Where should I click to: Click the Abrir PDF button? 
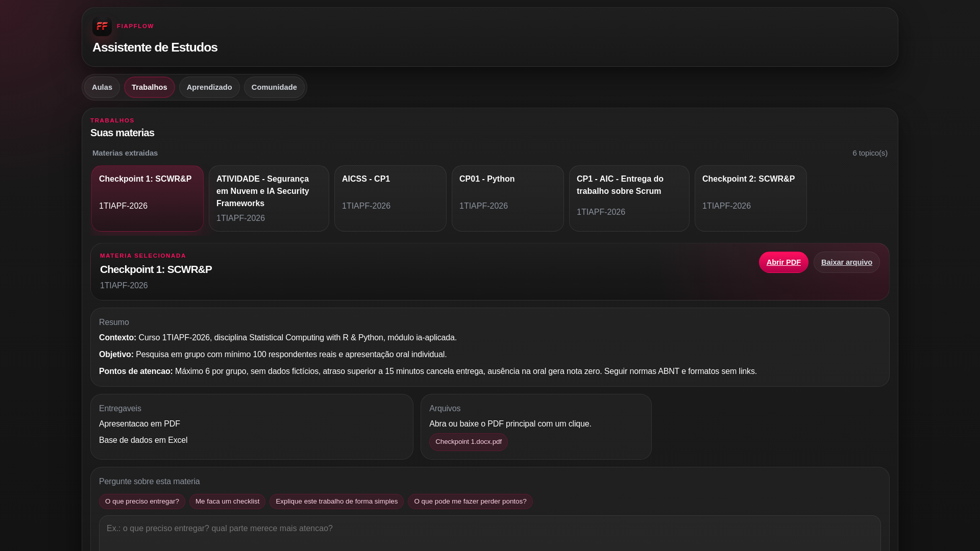(783, 262)
